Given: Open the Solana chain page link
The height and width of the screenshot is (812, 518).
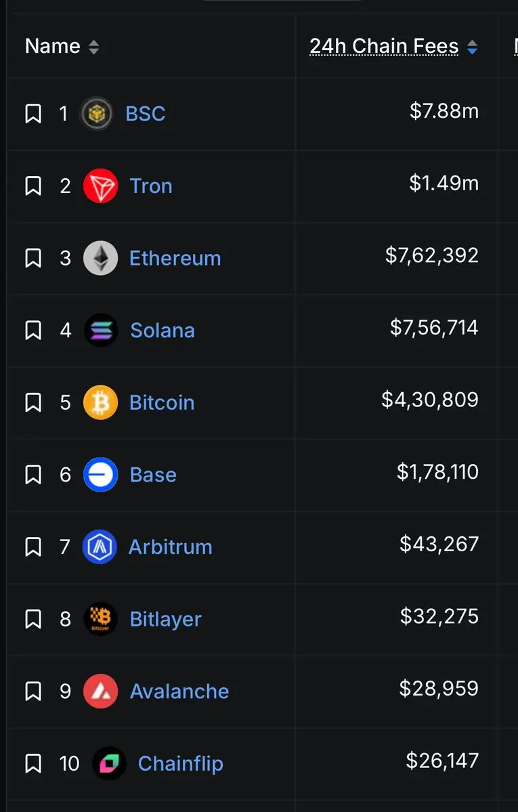Looking at the screenshot, I should point(163,330).
